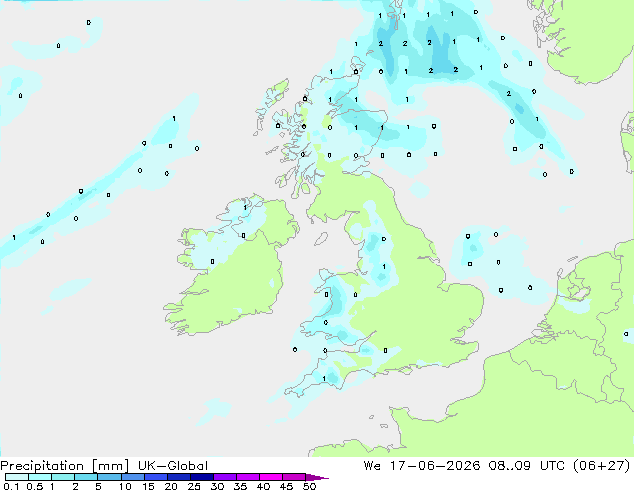634x490 pixels.
Task: Pick the 15–20 mm legend swatch
Action: pyautogui.click(x=155, y=477)
